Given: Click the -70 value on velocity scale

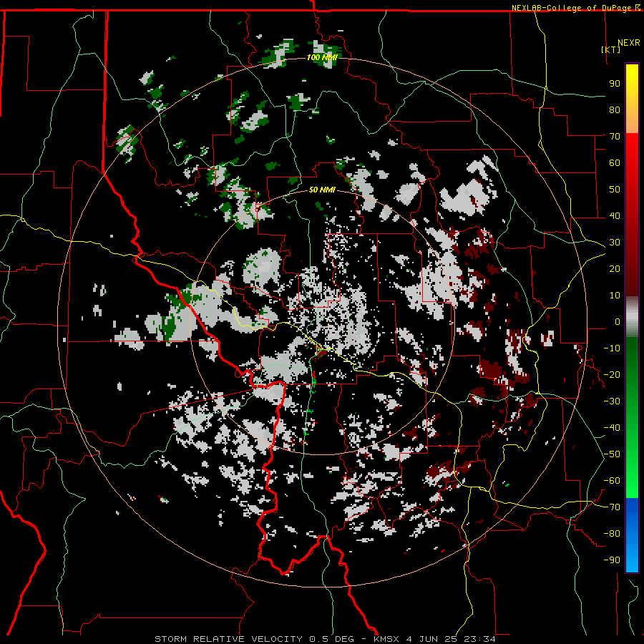Looking at the screenshot, I should coord(612,507).
